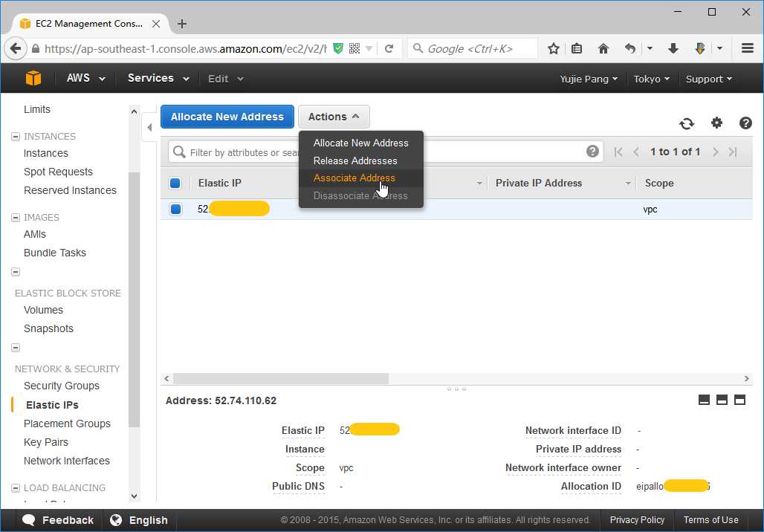Open a new browser tab
This screenshot has height=532, width=764.
182,23
